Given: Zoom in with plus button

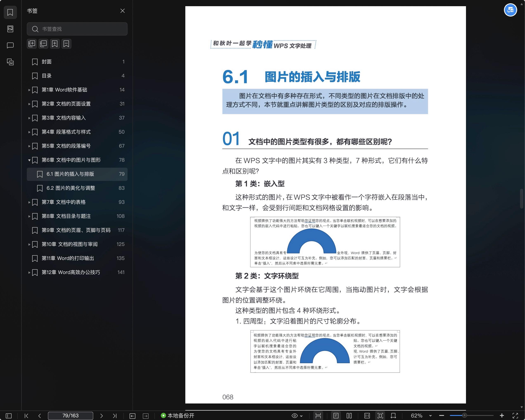Looking at the screenshot, I should 502,416.
